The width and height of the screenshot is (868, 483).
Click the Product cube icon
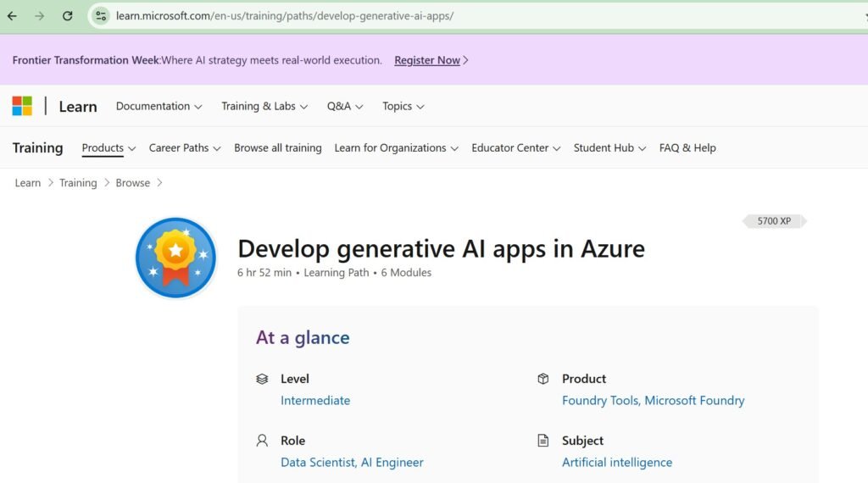click(543, 379)
